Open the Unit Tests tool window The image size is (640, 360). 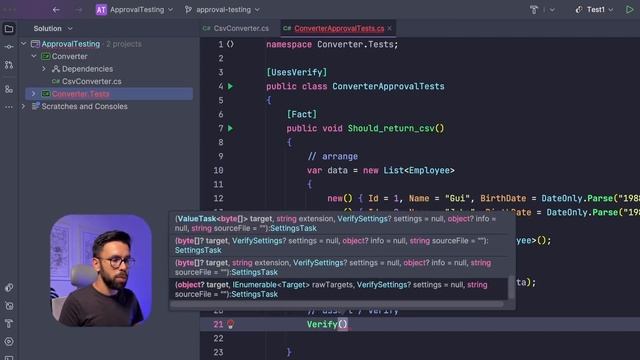[x=9, y=288]
